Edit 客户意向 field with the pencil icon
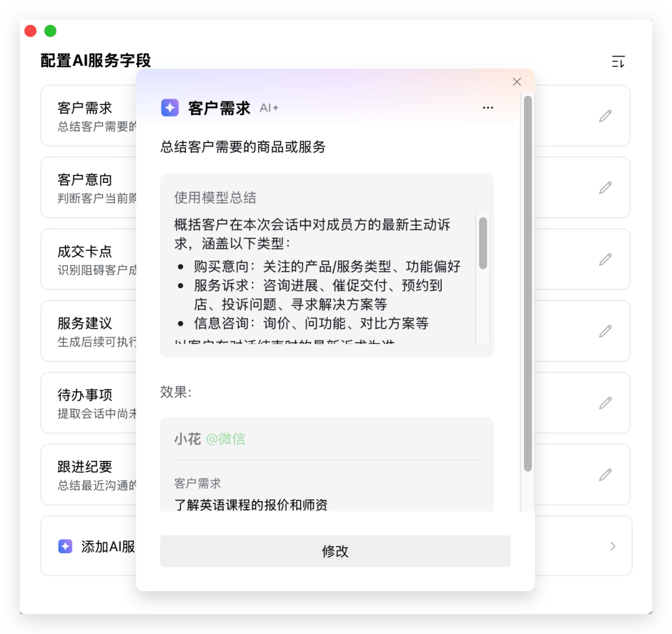Image resolution: width=672 pixels, height=634 pixels. [x=605, y=187]
